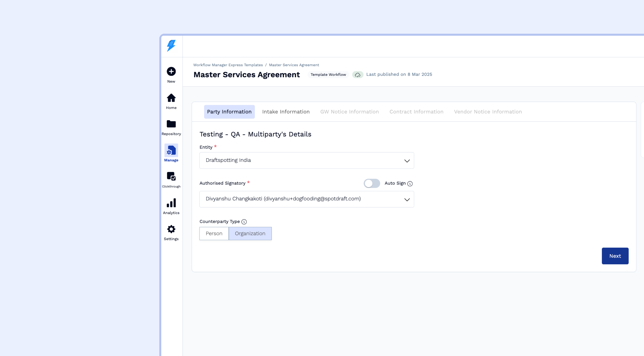Viewport: 644px width, 356px height.
Task: Click the Auto Sign info icon
Action: pyautogui.click(x=410, y=184)
